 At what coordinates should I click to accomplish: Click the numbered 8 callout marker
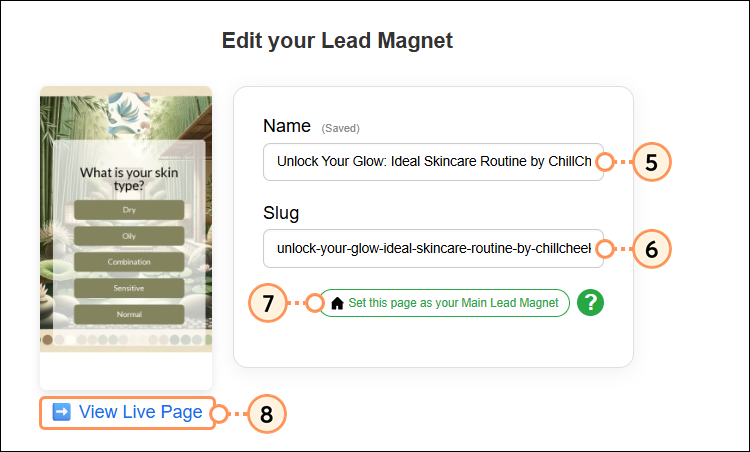(266, 413)
